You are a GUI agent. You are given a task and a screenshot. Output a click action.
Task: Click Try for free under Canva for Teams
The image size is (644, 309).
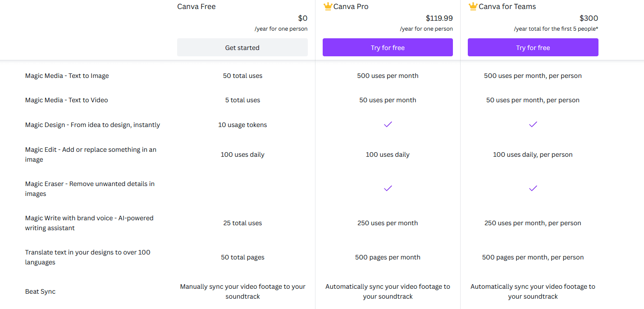533,47
